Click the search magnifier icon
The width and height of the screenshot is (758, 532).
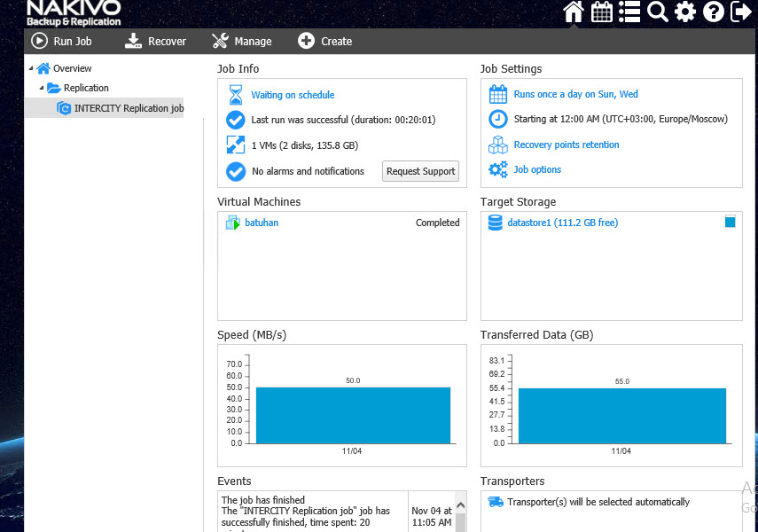(657, 12)
